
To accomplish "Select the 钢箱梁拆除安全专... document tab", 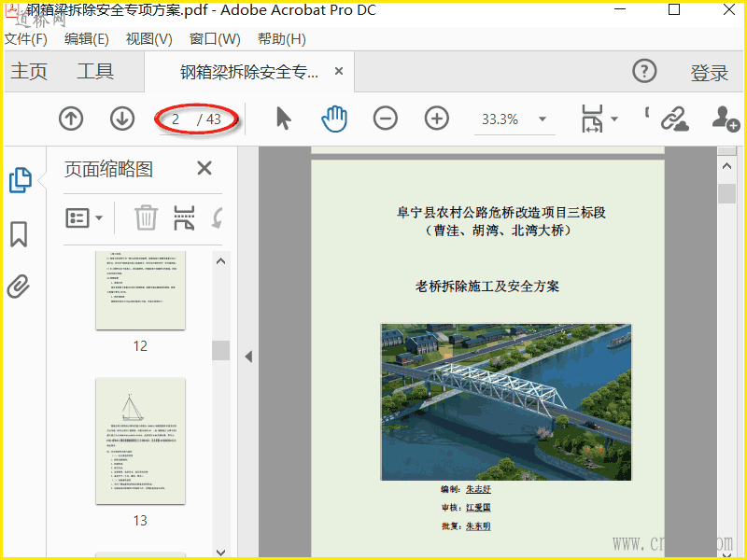I will 248,73.
